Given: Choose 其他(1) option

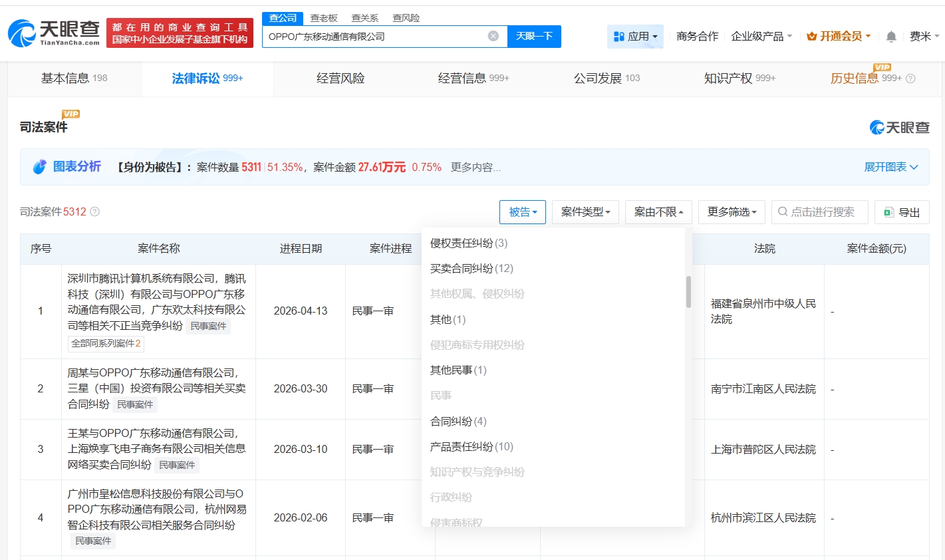Looking at the screenshot, I should pos(448,320).
